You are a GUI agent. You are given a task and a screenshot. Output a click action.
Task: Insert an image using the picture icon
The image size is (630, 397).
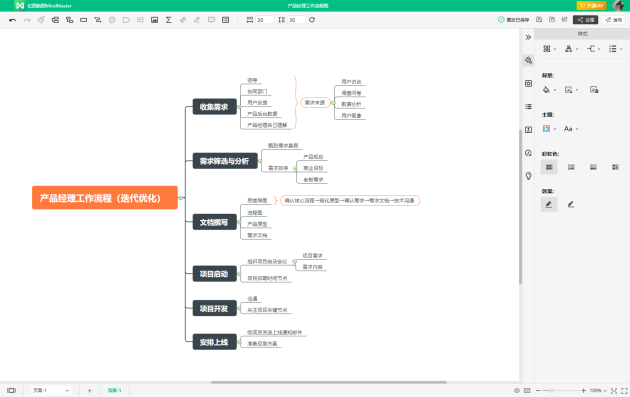[x=154, y=20]
